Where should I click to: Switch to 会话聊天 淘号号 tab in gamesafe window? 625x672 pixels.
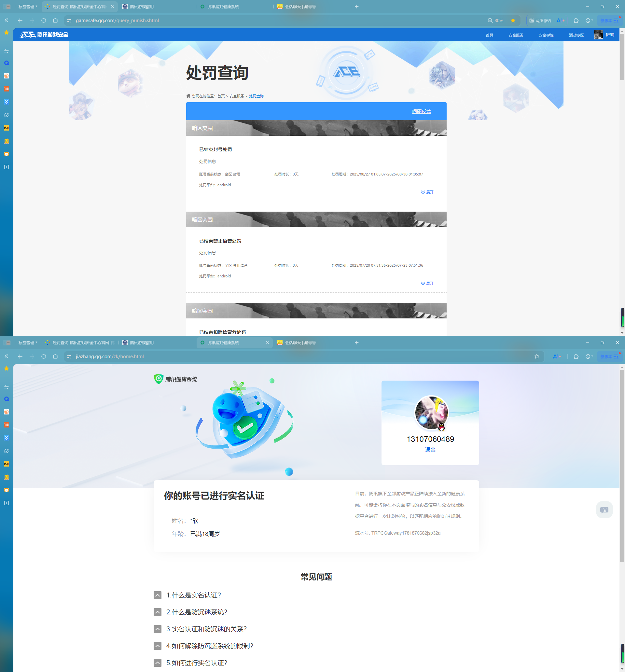point(297,7)
